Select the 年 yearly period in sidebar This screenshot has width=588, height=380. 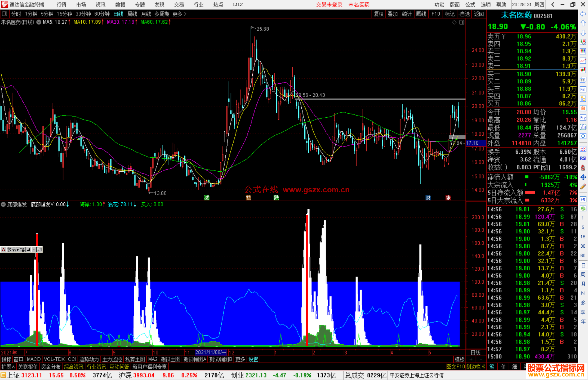pos(583,321)
